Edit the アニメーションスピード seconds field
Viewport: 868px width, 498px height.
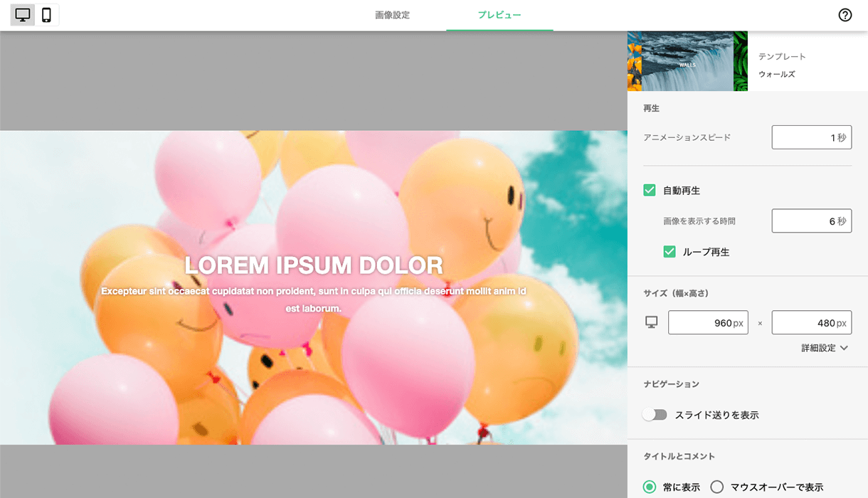point(811,137)
